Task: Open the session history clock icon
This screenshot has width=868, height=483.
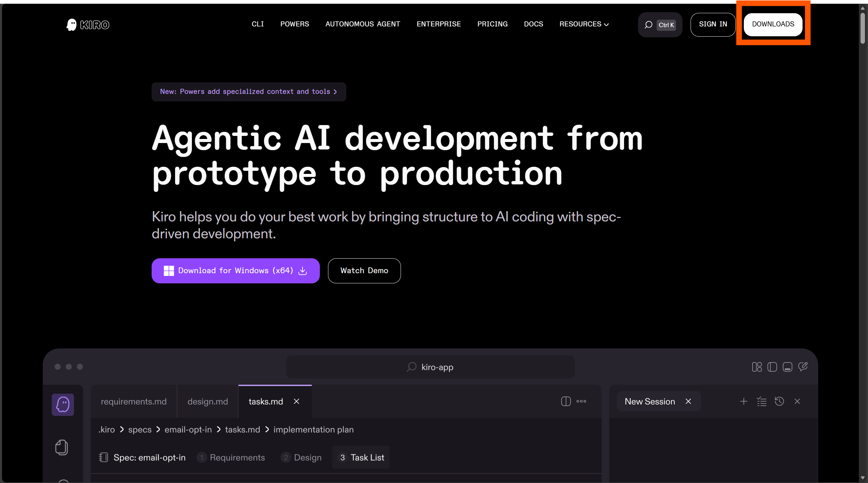Action: 779,401
